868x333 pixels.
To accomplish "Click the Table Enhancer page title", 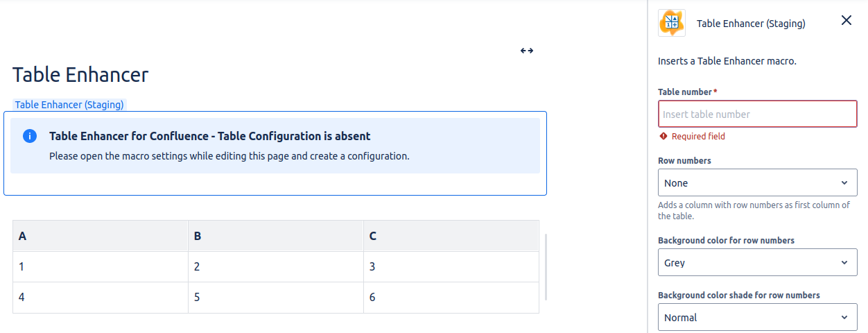I will (x=80, y=75).
